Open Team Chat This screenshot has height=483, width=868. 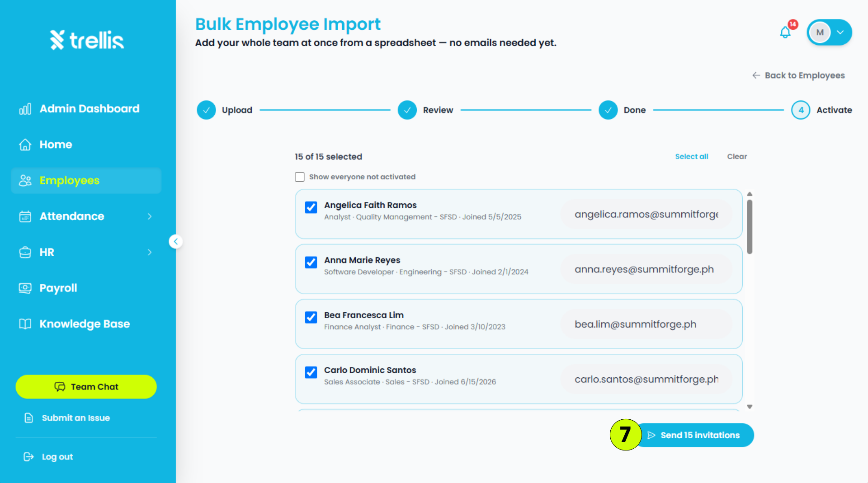pyautogui.click(x=86, y=387)
